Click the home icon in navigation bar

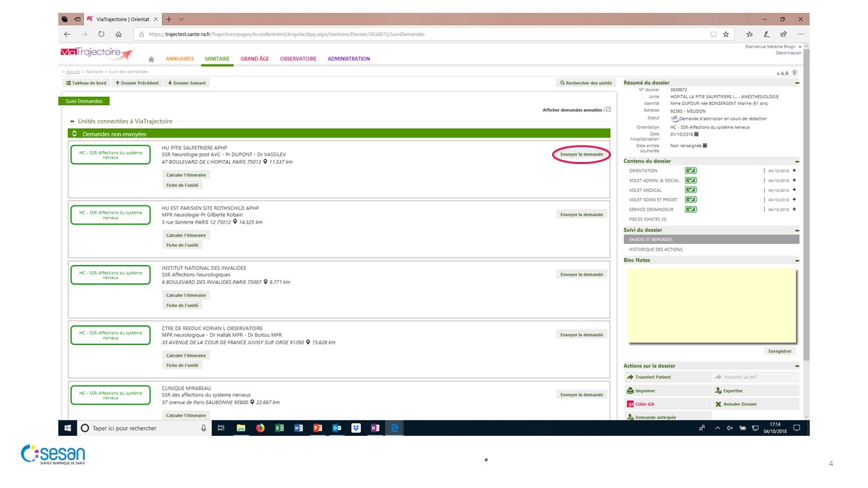pos(151,60)
